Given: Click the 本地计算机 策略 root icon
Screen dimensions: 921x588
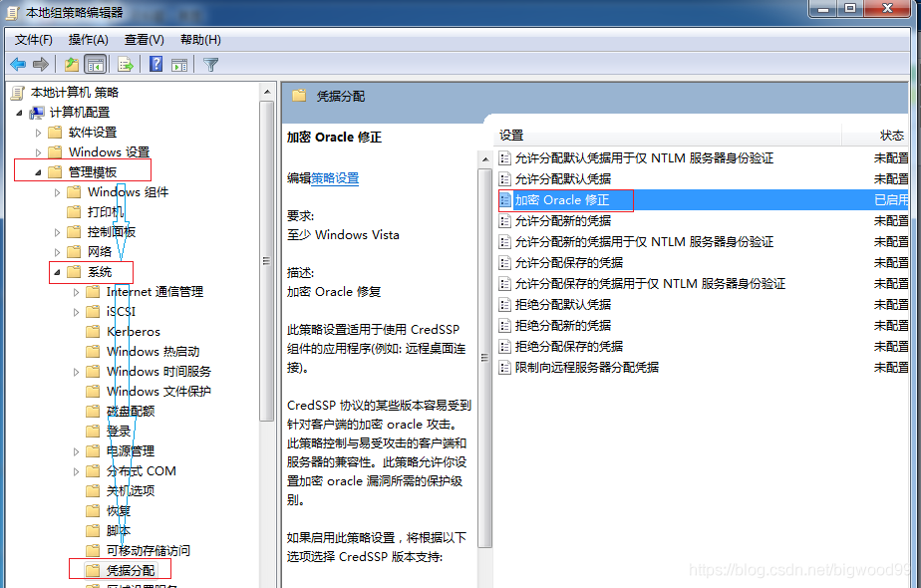Looking at the screenshot, I should (18, 93).
